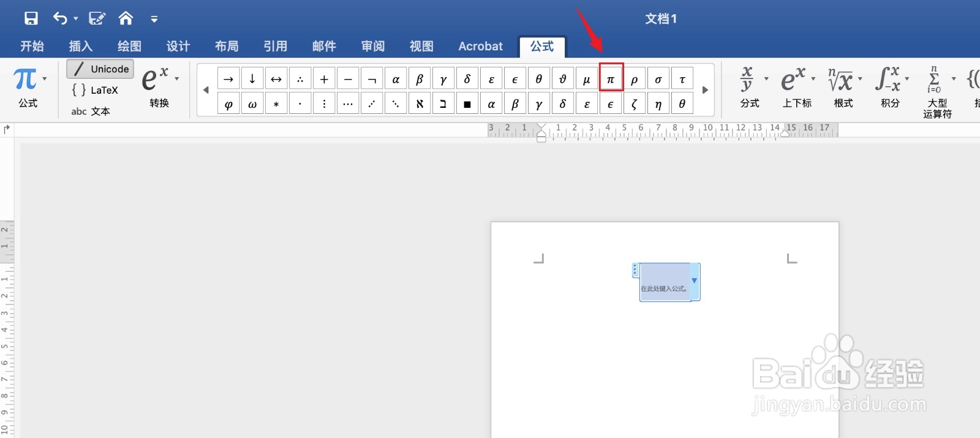This screenshot has height=438, width=980.
Task: Switch to the 邮件 tab
Action: pyautogui.click(x=324, y=47)
